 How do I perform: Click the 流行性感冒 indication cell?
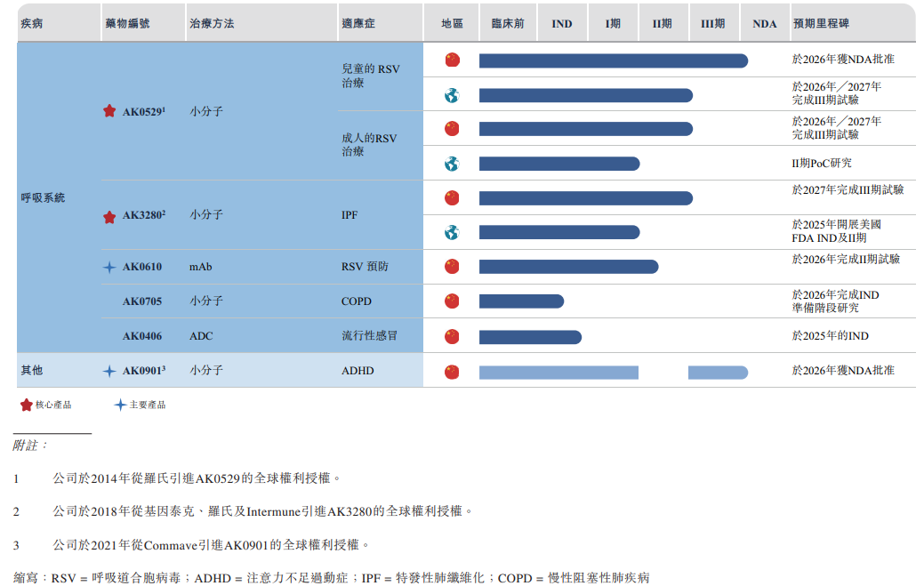pos(369,336)
